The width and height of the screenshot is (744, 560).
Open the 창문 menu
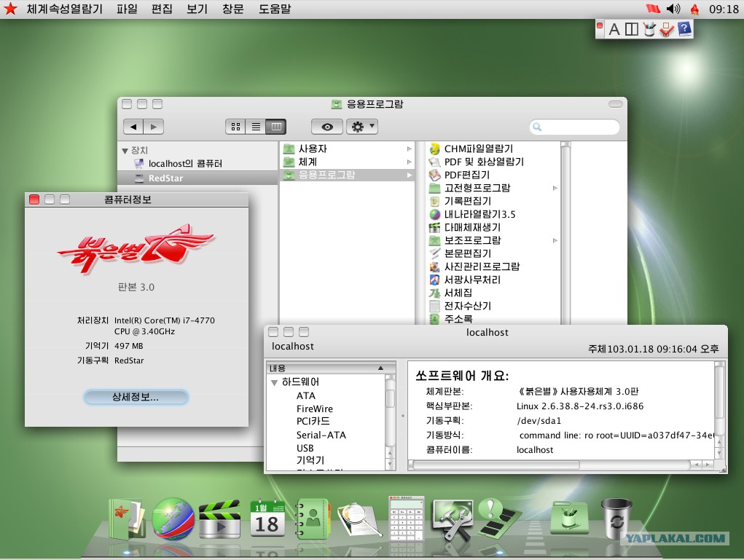click(232, 9)
